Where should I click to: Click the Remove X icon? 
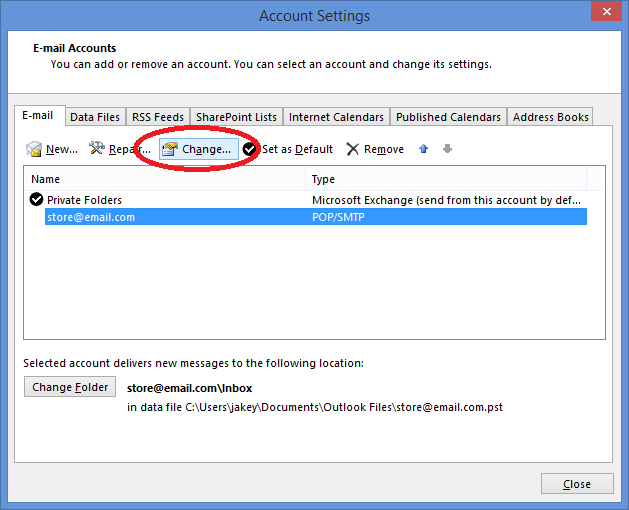pyautogui.click(x=353, y=149)
